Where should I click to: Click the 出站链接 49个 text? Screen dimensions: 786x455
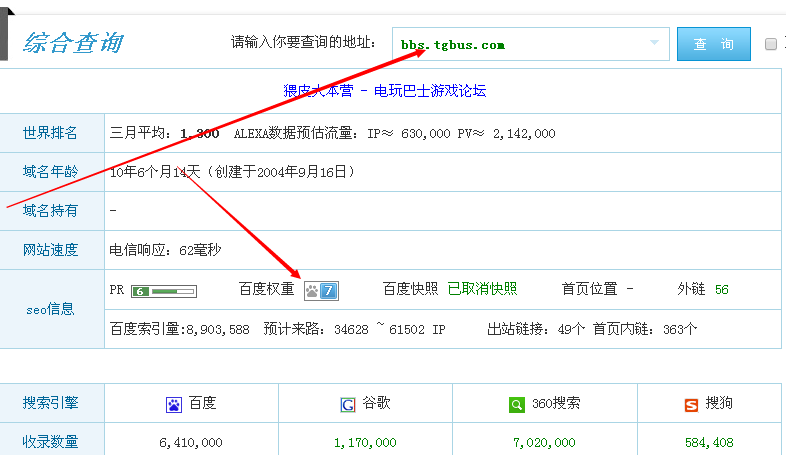tap(536, 329)
